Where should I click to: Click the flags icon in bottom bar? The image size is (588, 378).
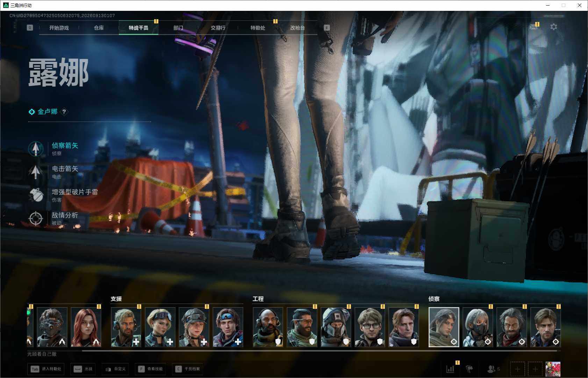point(469,369)
